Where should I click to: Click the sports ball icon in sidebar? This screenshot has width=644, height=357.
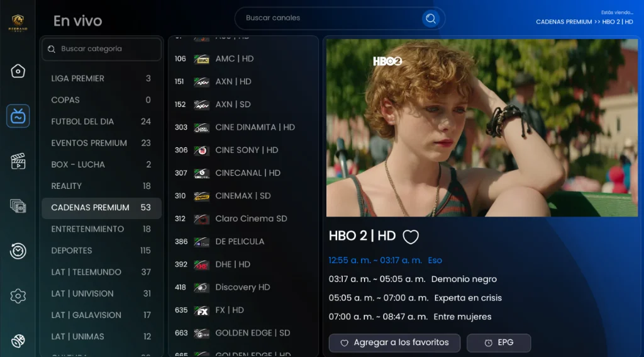coord(18,341)
